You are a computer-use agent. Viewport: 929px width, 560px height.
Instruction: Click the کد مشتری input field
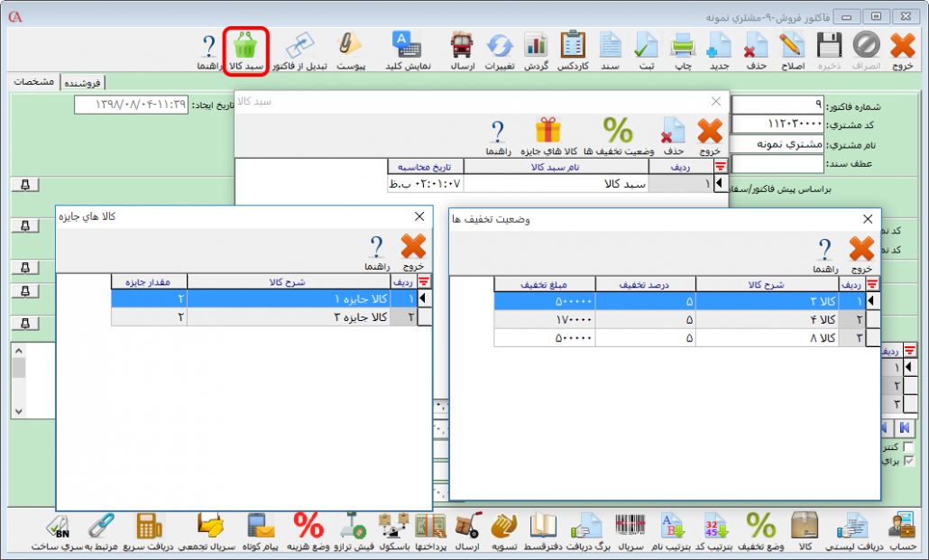777,124
